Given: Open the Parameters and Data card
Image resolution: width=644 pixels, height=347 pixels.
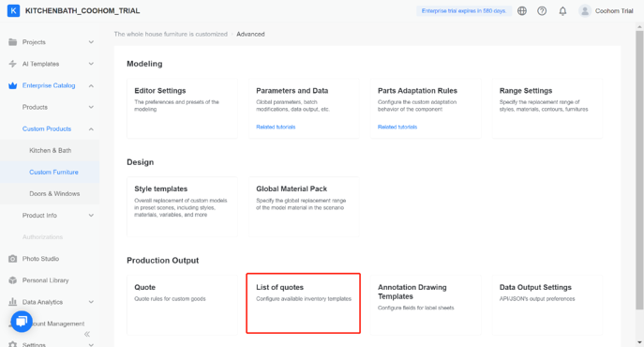Looking at the screenshot, I should (x=304, y=109).
